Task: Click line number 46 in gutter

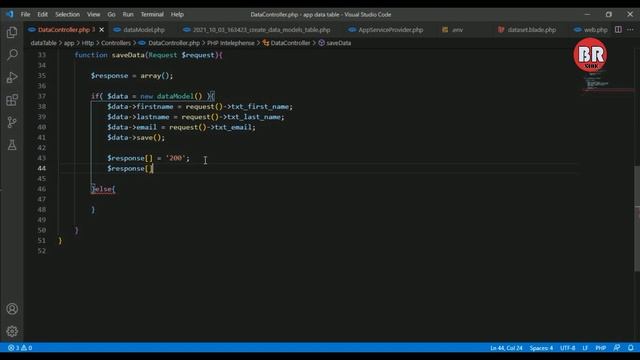Action: click(x=42, y=189)
